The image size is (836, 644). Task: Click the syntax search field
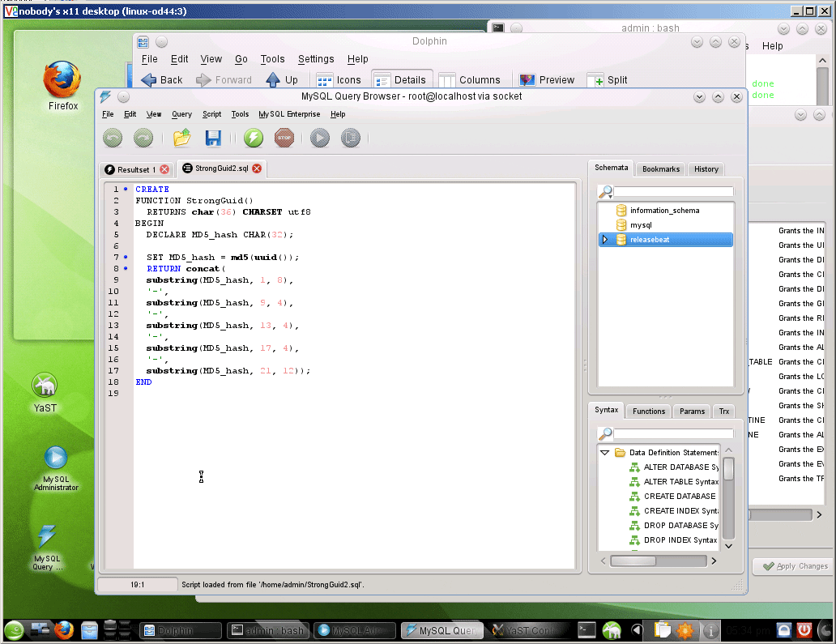tap(673, 433)
